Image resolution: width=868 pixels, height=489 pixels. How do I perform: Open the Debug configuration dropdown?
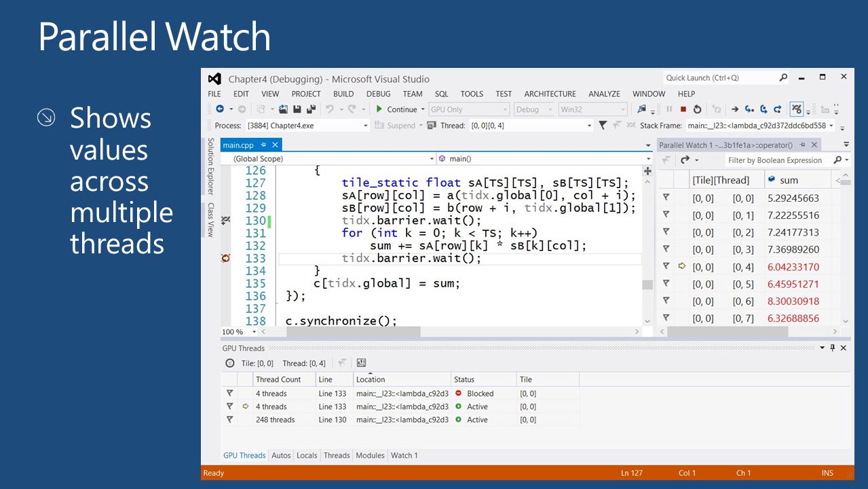[x=534, y=109]
